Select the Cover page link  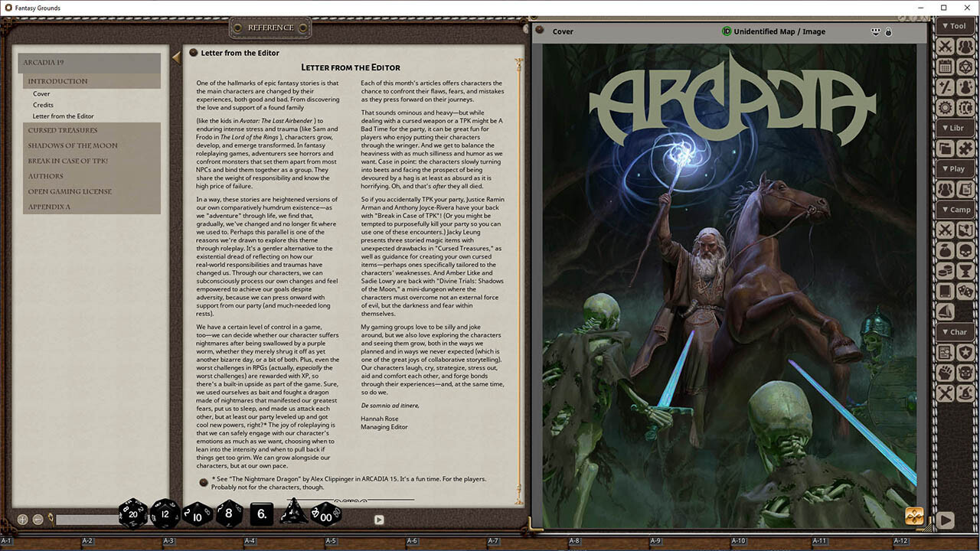point(41,94)
